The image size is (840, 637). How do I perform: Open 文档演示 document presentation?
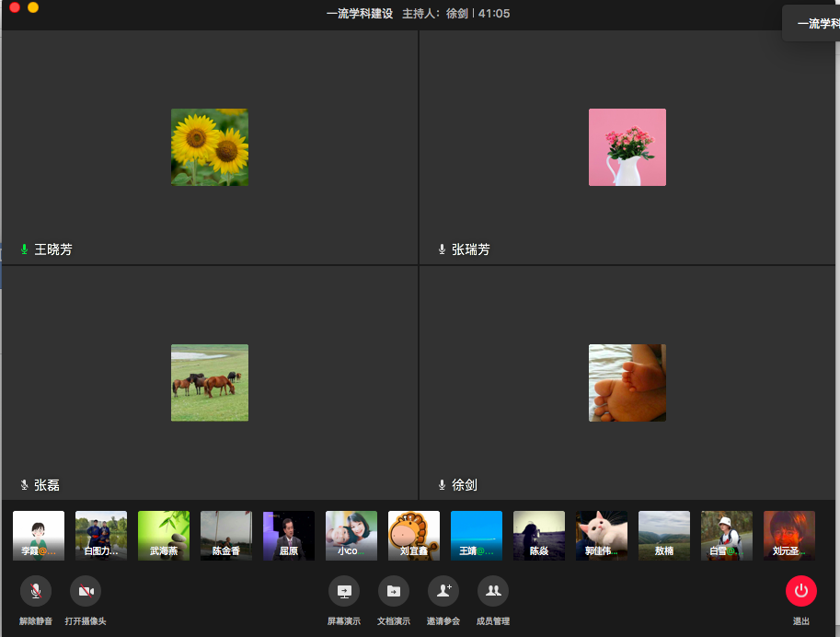click(x=394, y=591)
